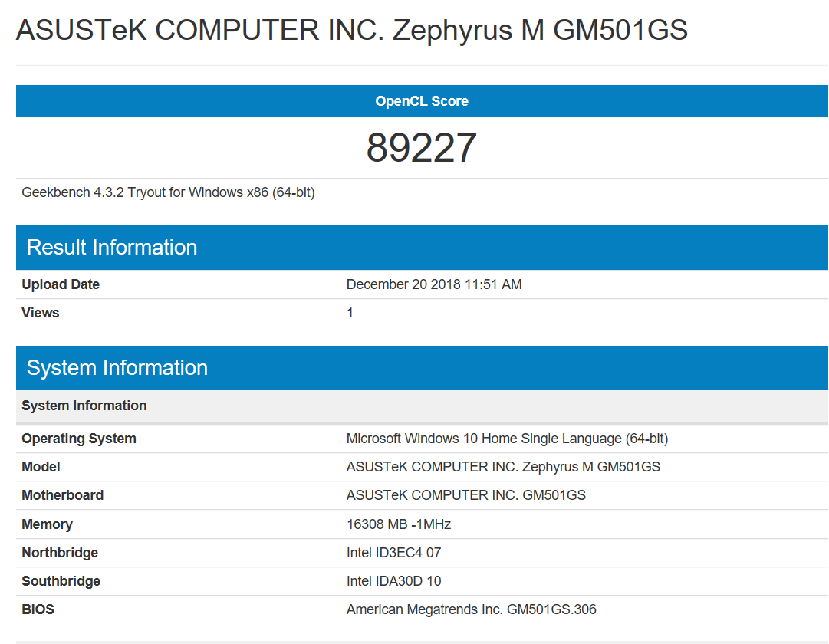The height and width of the screenshot is (644, 829).
Task: Click the BIOS label
Action: pos(38,609)
